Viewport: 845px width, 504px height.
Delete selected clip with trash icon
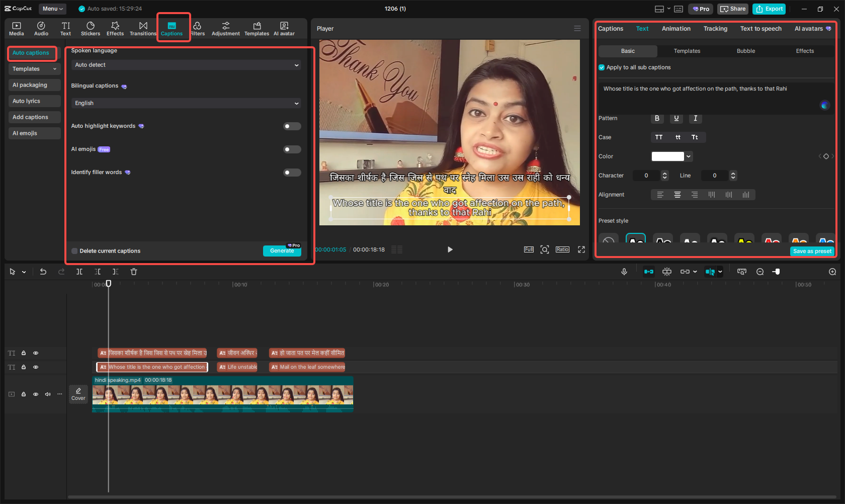point(133,272)
